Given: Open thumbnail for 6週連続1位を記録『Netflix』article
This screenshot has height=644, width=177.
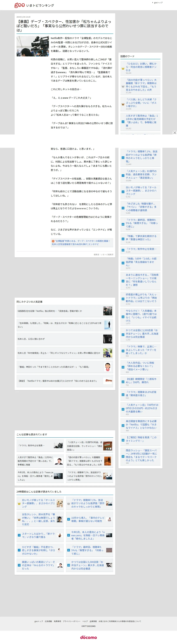Looking at the screenshot, I should [108, 311].
